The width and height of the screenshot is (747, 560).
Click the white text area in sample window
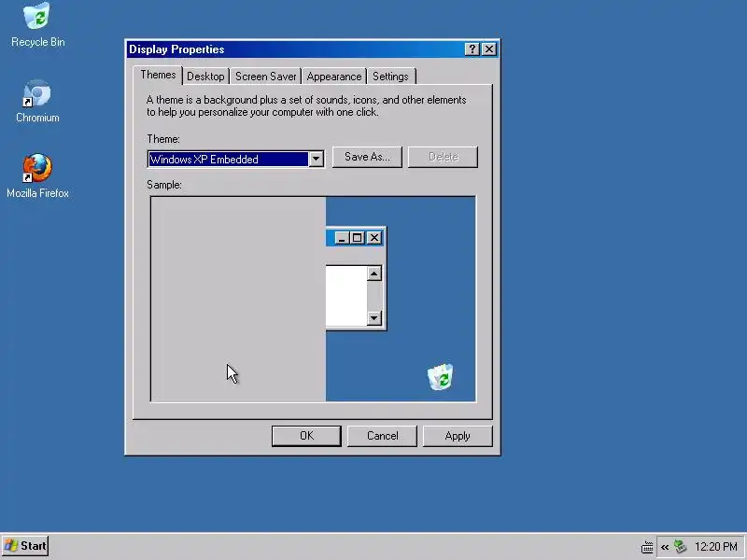pyautogui.click(x=346, y=296)
